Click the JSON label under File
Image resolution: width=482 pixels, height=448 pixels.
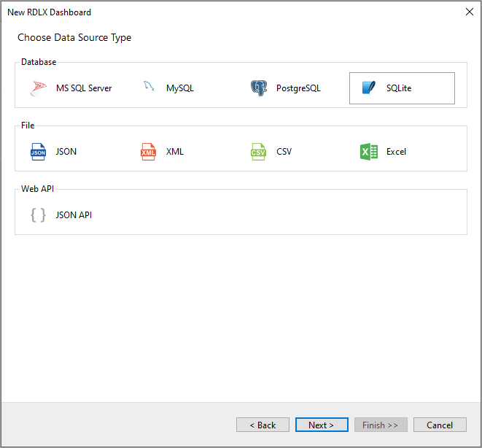click(66, 152)
